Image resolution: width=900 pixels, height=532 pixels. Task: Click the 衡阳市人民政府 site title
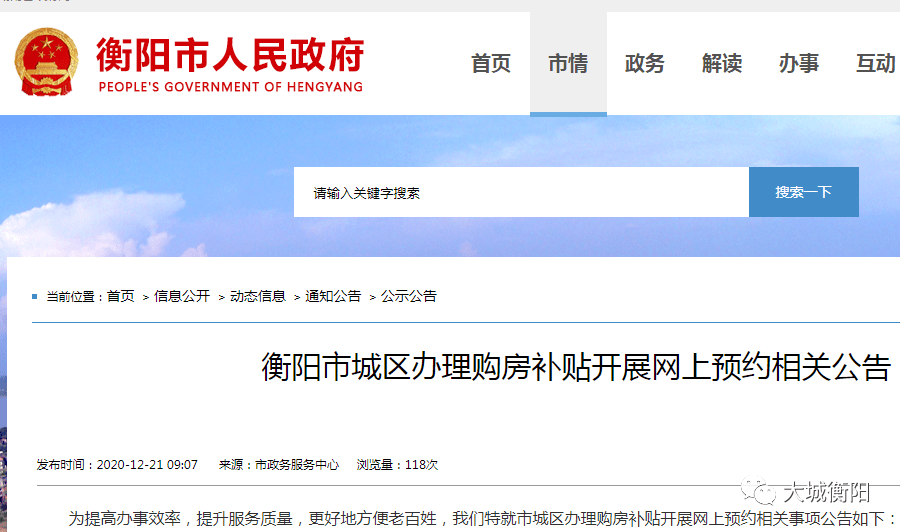tap(230, 56)
